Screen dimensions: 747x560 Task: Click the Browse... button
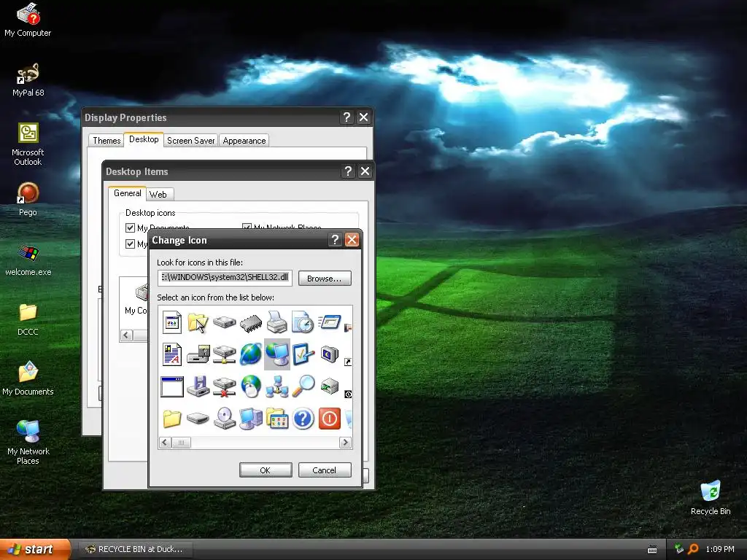325,278
